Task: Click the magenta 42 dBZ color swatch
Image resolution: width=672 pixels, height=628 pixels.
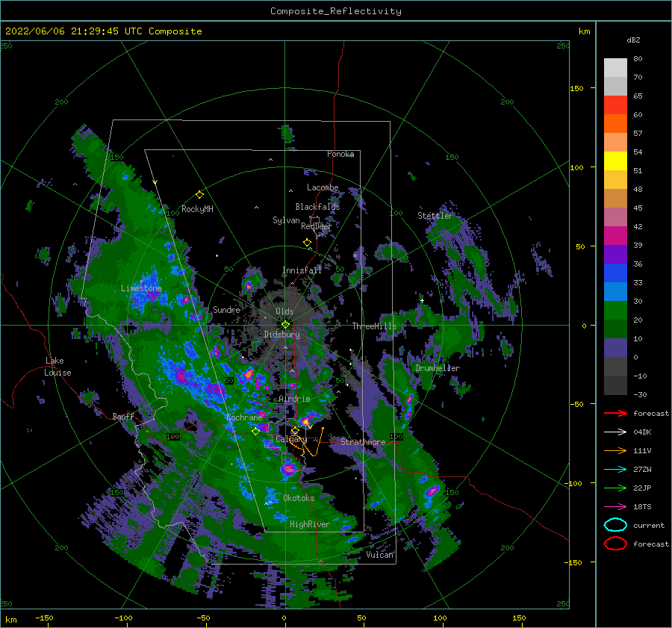Action: tap(615, 235)
